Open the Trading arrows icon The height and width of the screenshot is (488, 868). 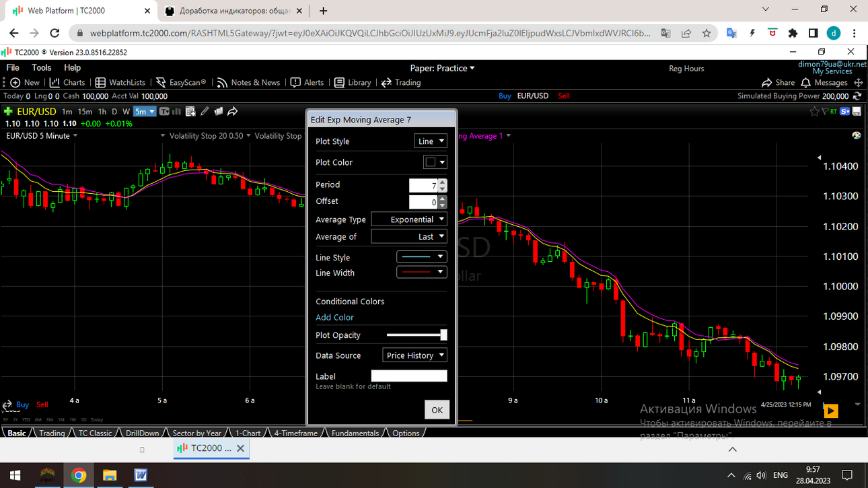[386, 82]
